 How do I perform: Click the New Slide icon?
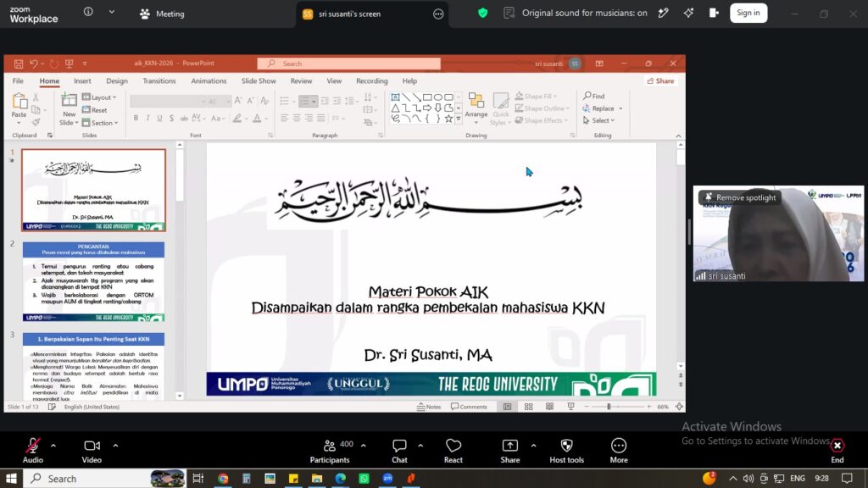(69, 102)
